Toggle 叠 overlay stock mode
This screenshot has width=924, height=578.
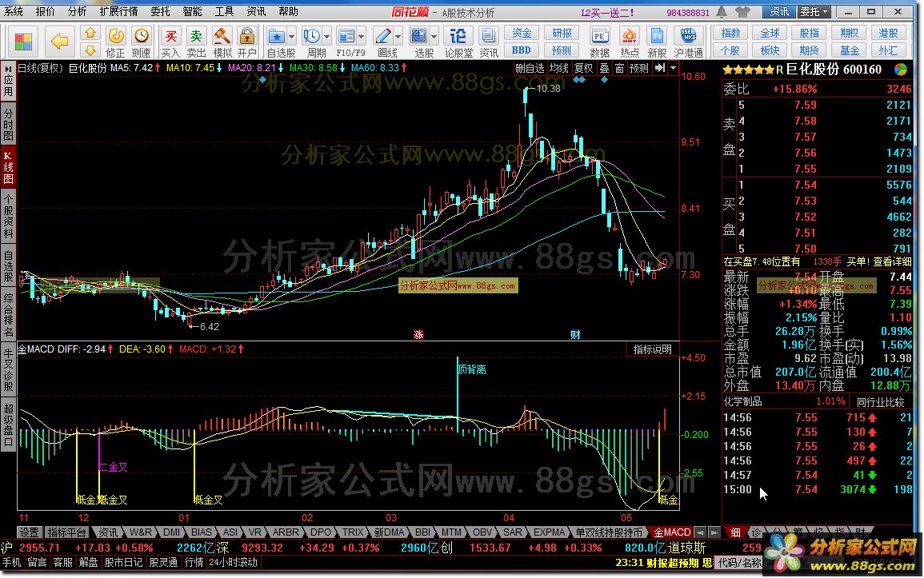point(605,68)
